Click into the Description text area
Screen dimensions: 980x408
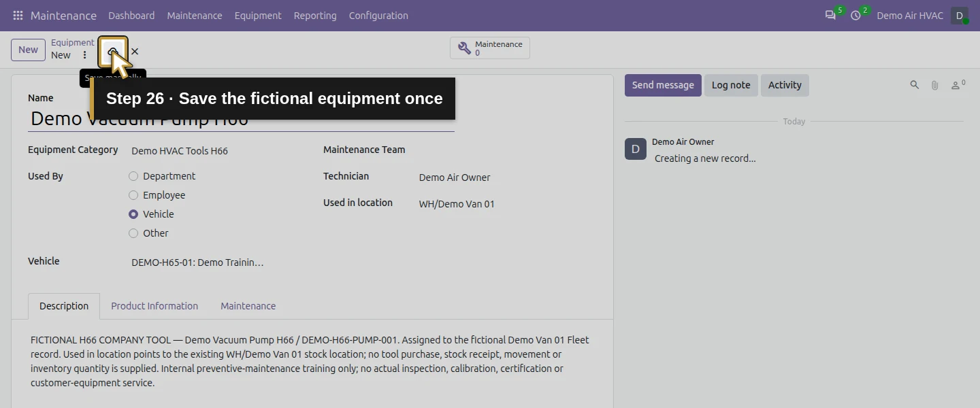click(312, 361)
